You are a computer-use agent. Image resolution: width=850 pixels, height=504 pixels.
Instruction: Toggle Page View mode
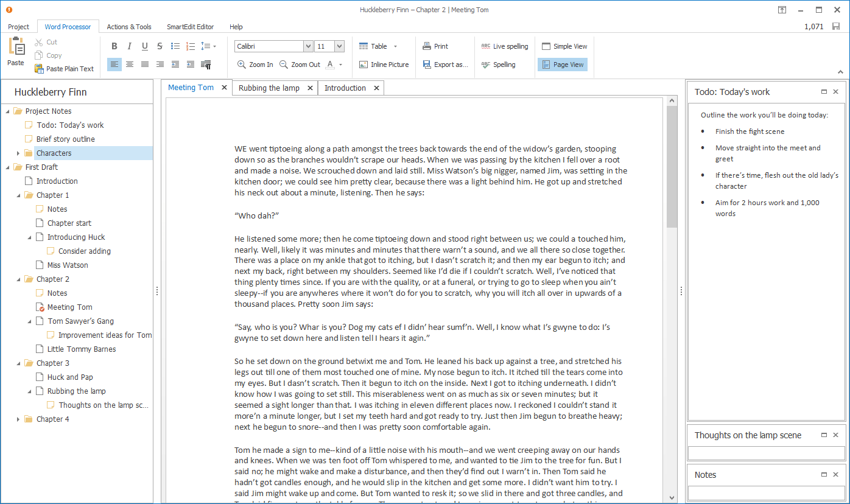tap(562, 65)
